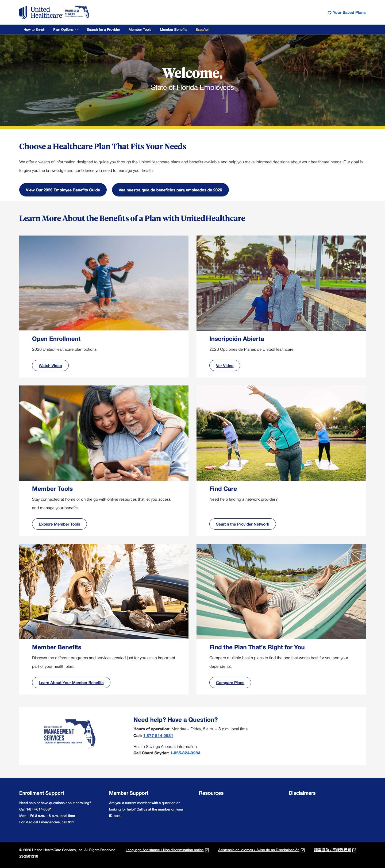Click the UnitedHealthcare logo in header

41,13
